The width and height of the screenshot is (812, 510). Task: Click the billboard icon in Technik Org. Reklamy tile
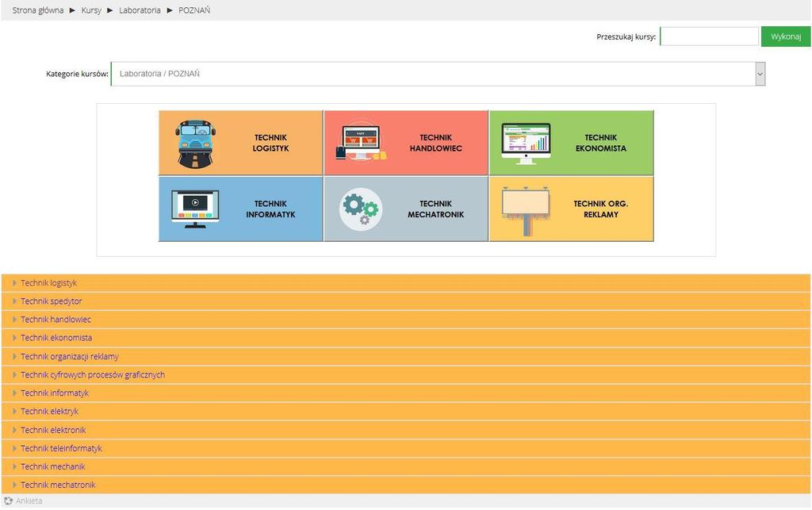526,211
